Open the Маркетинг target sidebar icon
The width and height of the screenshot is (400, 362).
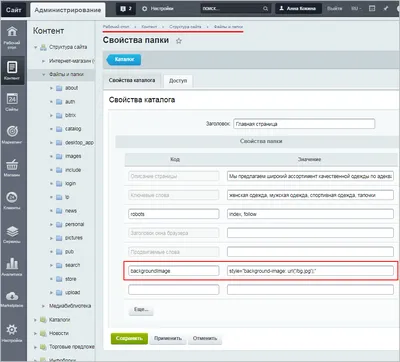pyautogui.click(x=12, y=135)
